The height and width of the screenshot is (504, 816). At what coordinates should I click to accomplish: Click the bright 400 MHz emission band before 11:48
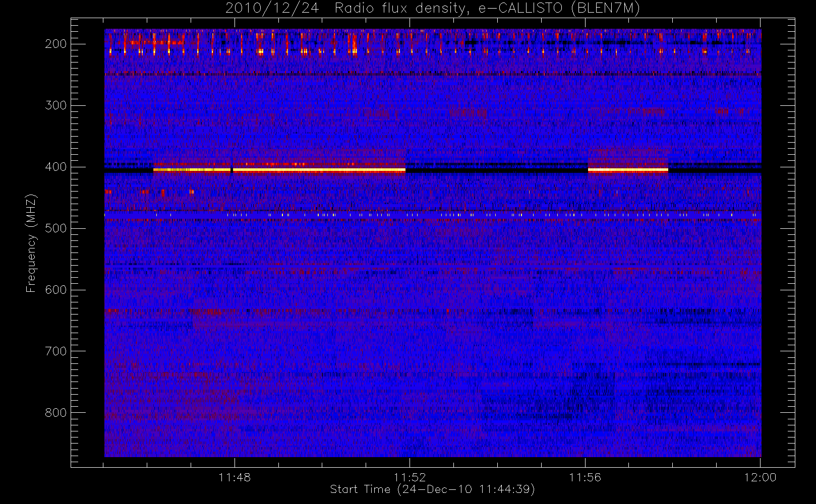click(192, 170)
